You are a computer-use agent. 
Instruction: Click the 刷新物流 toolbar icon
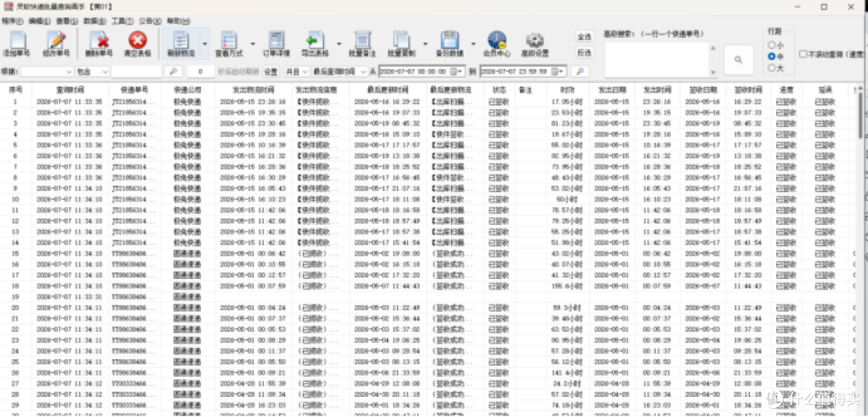[x=181, y=43]
